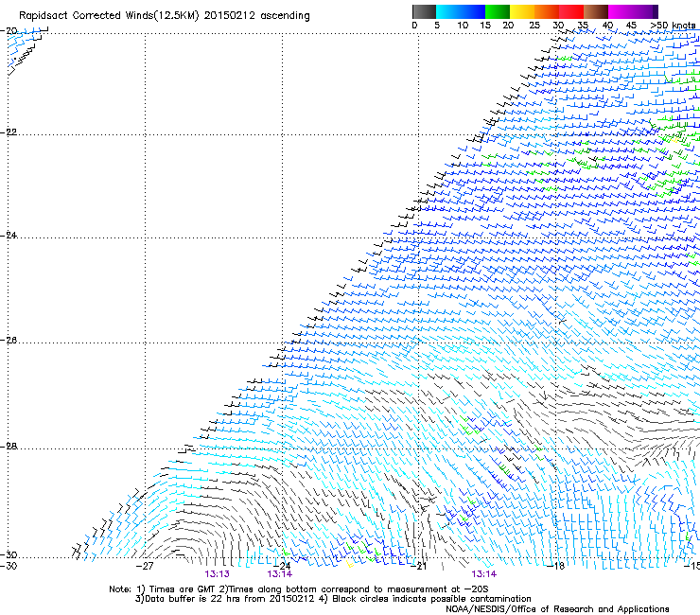Click the latitude axis label '-22'
This screenshot has height=615, width=700.
pos(9,132)
